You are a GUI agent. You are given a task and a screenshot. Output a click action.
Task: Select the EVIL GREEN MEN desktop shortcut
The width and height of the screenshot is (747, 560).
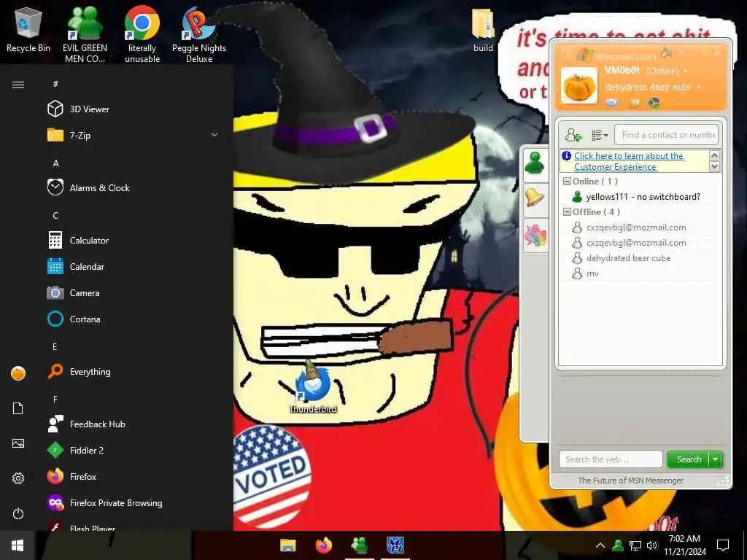click(85, 34)
